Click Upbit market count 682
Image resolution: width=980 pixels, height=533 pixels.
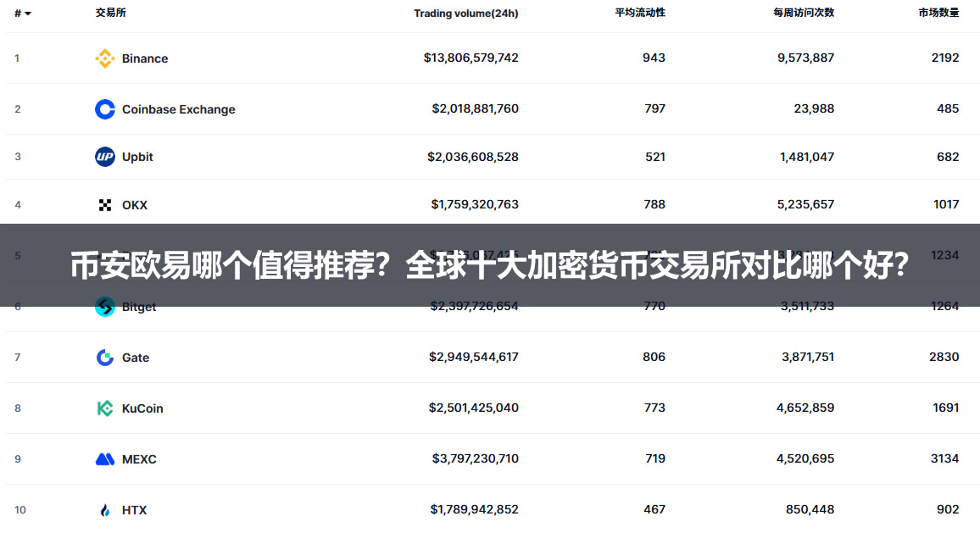(x=948, y=156)
